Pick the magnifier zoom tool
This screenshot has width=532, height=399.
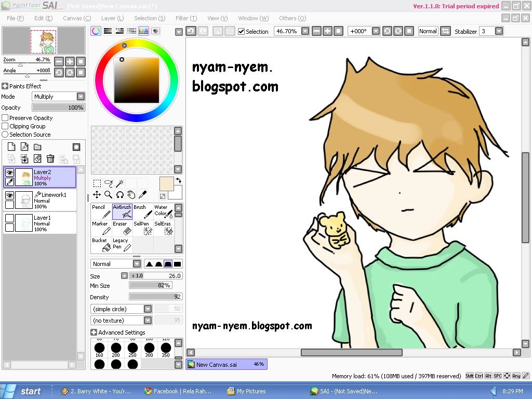click(109, 195)
